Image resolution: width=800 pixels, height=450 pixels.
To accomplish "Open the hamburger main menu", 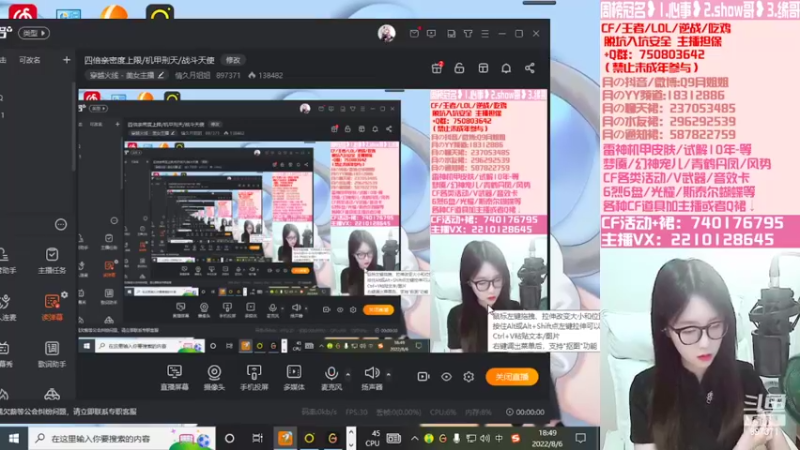I will (x=485, y=33).
